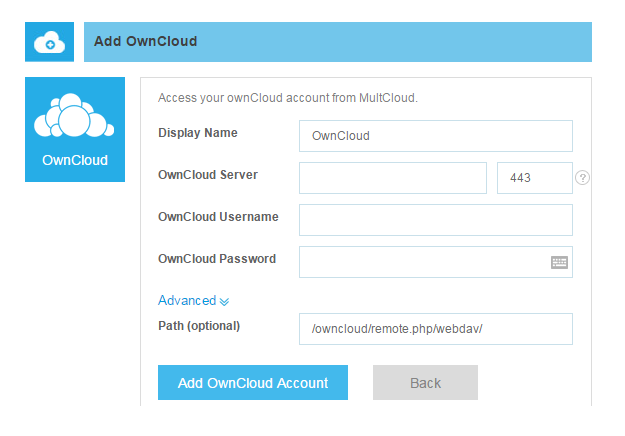Click the help question mark beside the port
Image resolution: width=625 pixels, height=436 pixels.
pos(583,177)
